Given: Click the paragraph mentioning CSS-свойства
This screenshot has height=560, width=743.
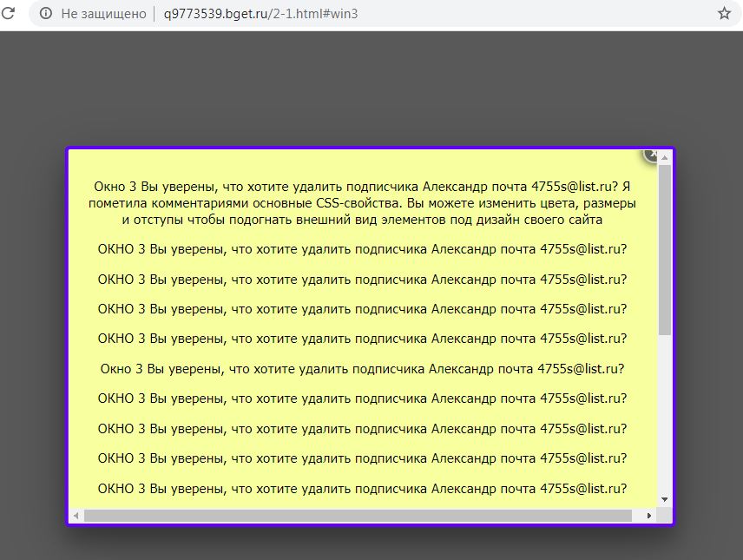Looking at the screenshot, I should (362, 203).
